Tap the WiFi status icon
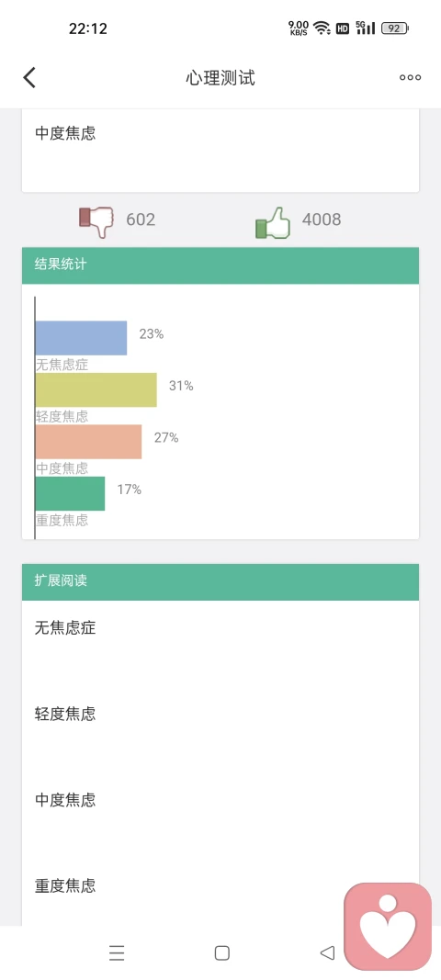 tap(322, 28)
